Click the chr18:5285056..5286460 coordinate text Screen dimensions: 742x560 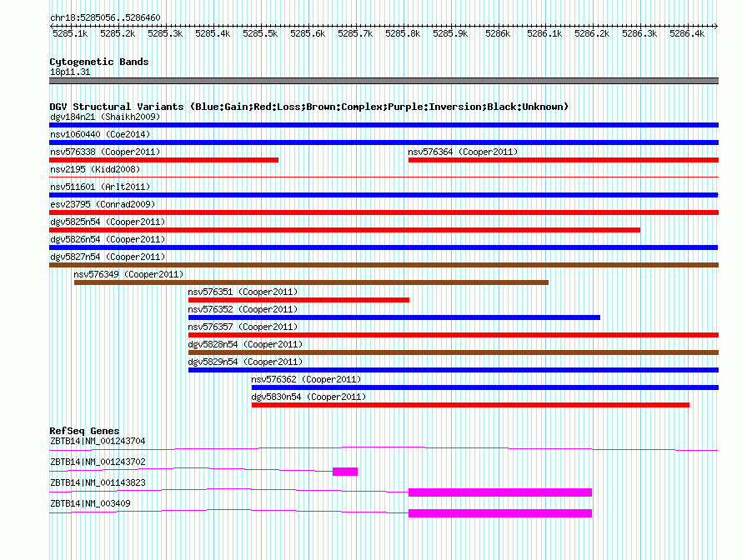point(105,17)
